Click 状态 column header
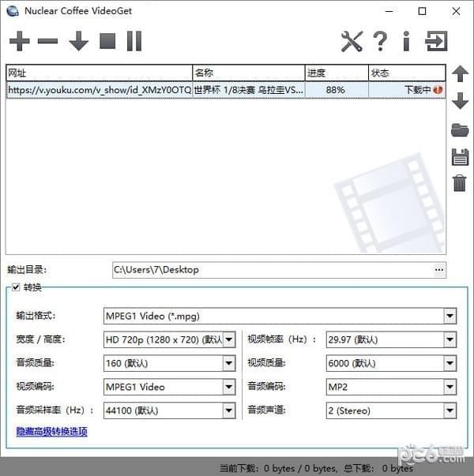474x476 pixels. tap(407, 73)
